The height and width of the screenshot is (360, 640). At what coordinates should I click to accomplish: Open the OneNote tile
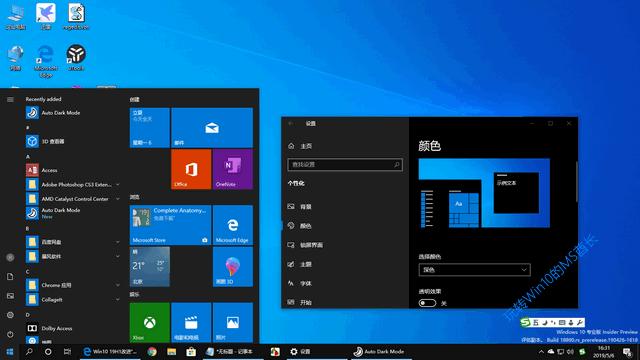233,169
